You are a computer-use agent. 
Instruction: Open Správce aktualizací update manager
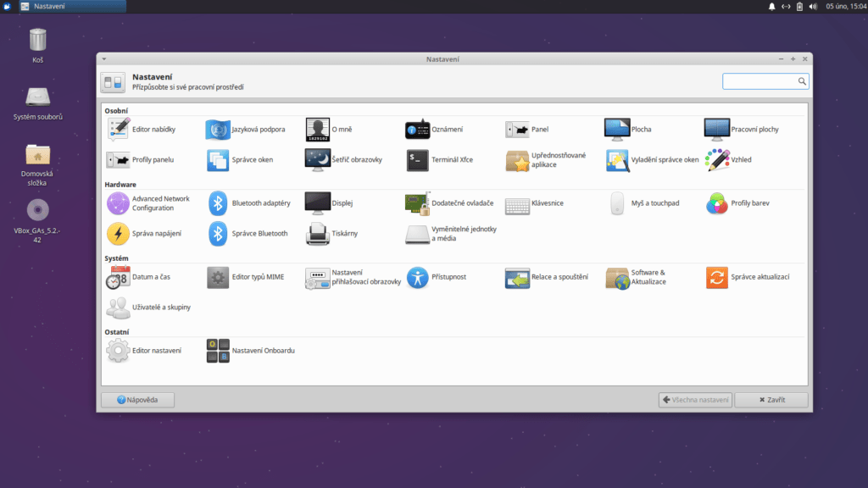point(748,277)
